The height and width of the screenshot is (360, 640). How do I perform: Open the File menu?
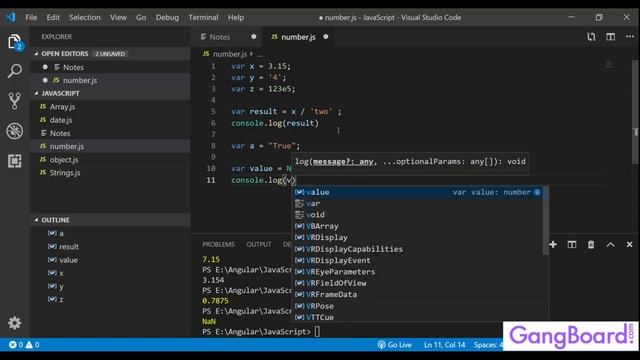[x=31, y=17]
